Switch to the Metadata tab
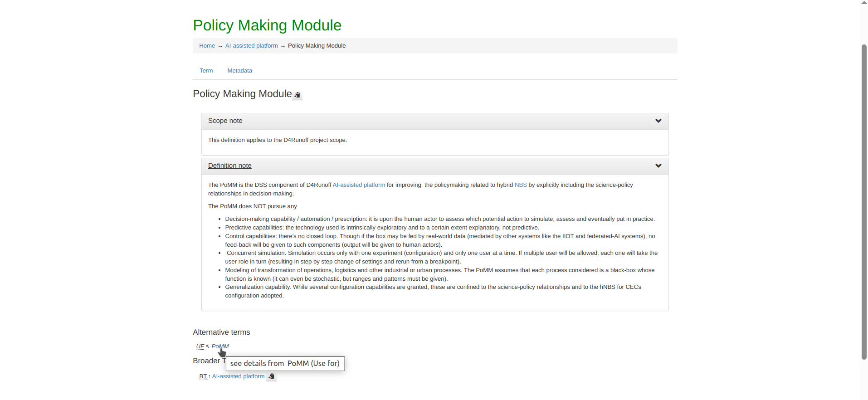Viewport: 868px width, 400px height. (x=239, y=71)
